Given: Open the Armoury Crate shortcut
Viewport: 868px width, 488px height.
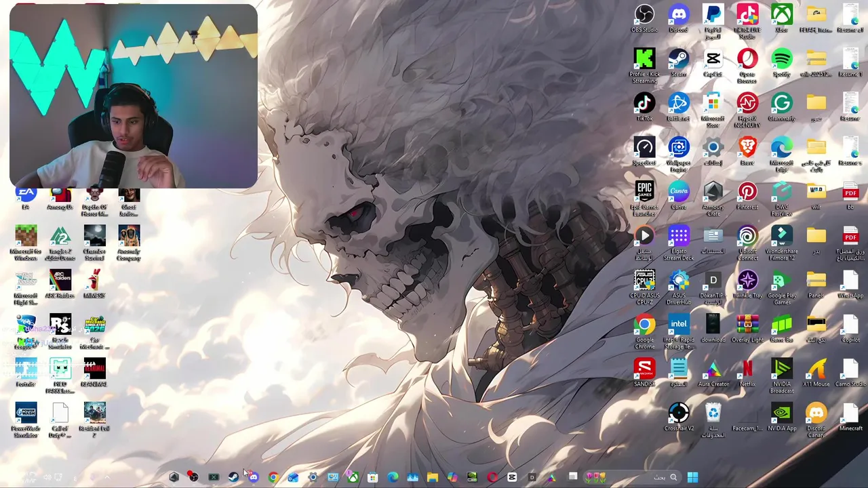Looking at the screenshot, I should point(713,199).
